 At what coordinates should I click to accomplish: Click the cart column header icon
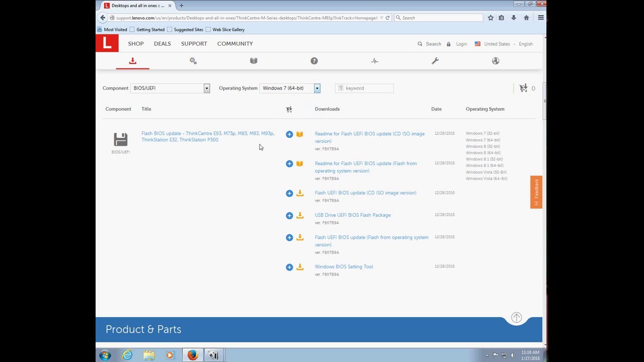(x=289, y=109)
